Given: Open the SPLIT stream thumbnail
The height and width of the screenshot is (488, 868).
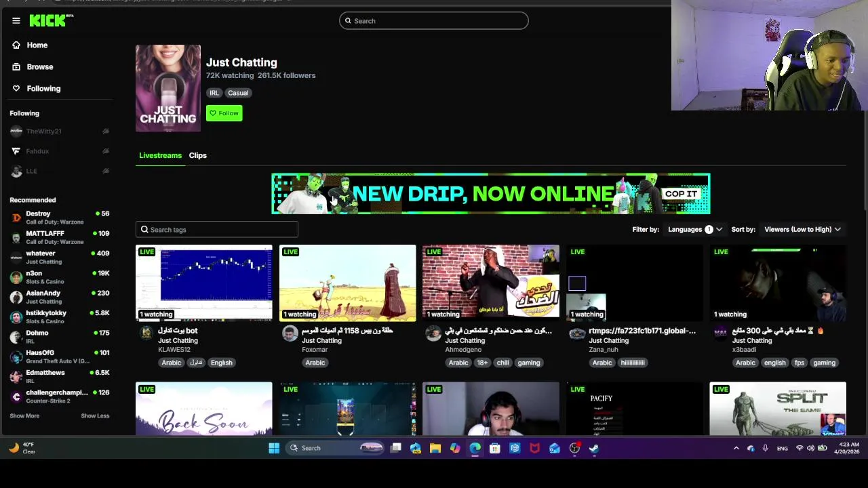Looking at the screenshot, I should click(778, 409).
